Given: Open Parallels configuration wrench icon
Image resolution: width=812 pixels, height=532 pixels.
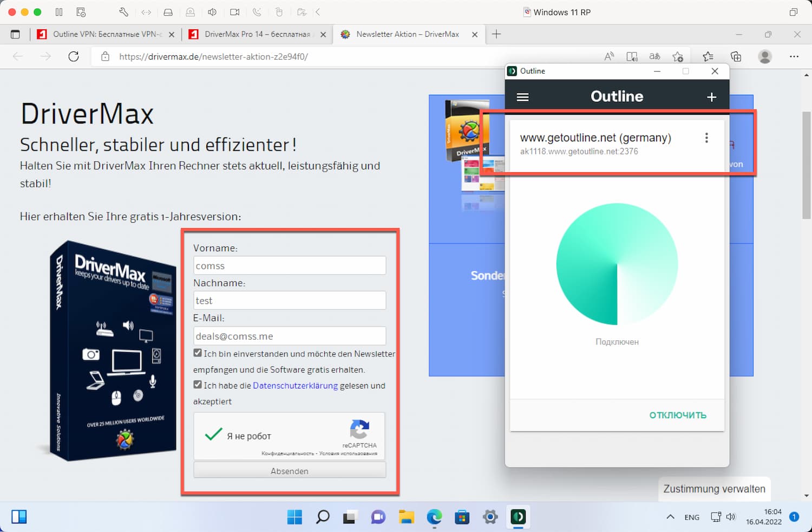Looking at the screenshot, I should click(123, 12).
